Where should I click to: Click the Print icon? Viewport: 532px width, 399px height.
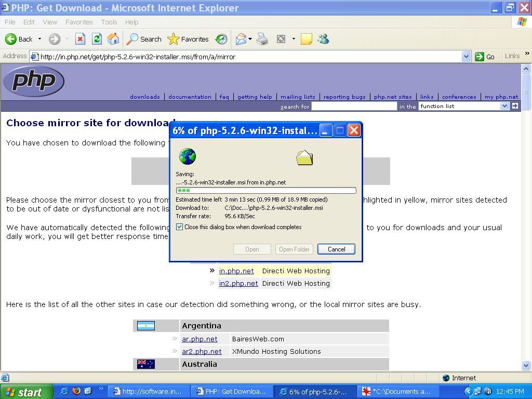pyautogui.click(x=261, y=39)
